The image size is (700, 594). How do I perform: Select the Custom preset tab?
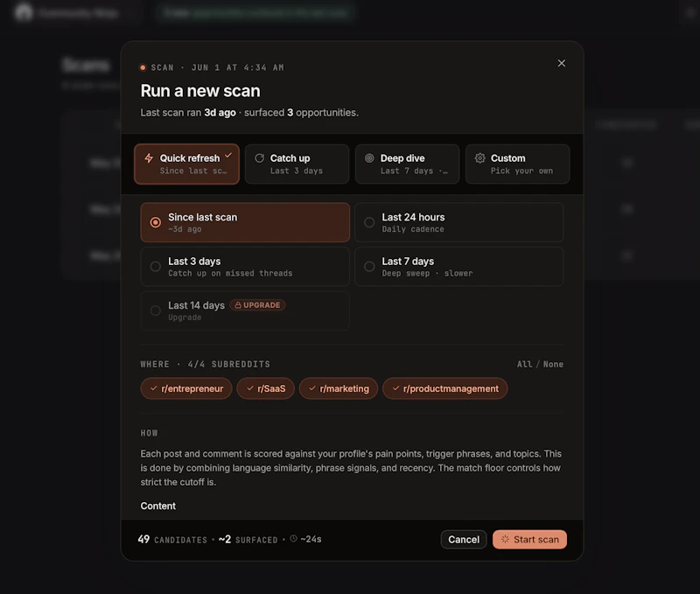pyautogui.click(x=517, y=164)
